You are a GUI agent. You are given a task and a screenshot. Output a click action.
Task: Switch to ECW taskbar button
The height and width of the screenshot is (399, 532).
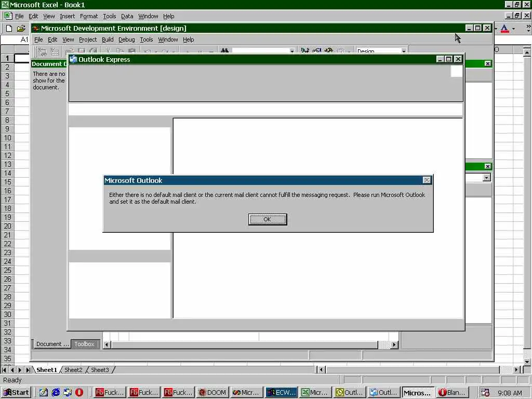pos(282,392)
